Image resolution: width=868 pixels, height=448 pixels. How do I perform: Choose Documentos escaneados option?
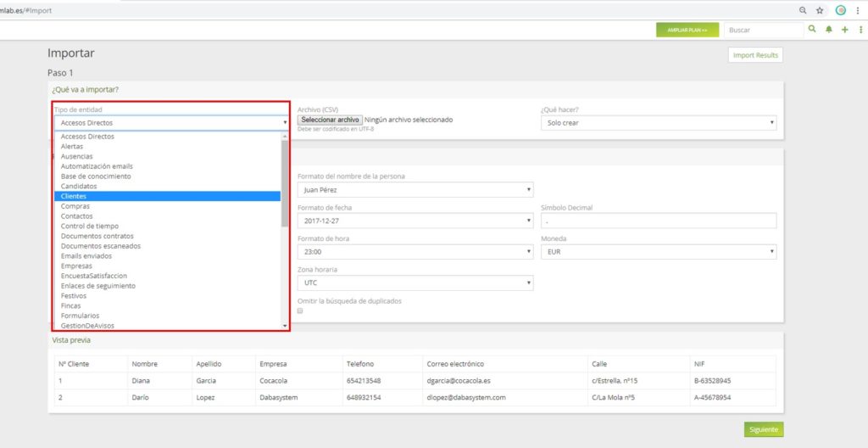pos(168,246)
